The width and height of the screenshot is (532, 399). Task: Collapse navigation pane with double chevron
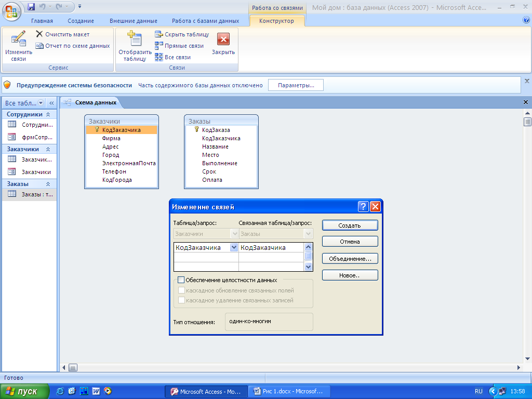point(51,103)
